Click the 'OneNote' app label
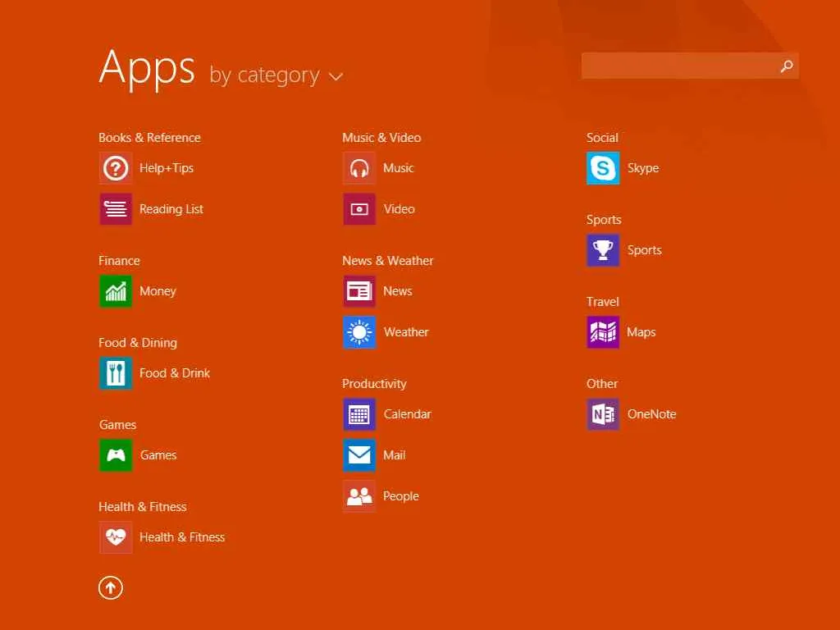This screenshot has width=840, height=630. (x=651, y=414)
